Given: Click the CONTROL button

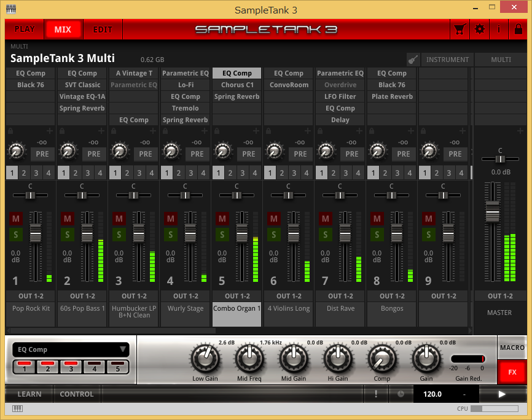Looking at the screenshot, I should [77, 394].
